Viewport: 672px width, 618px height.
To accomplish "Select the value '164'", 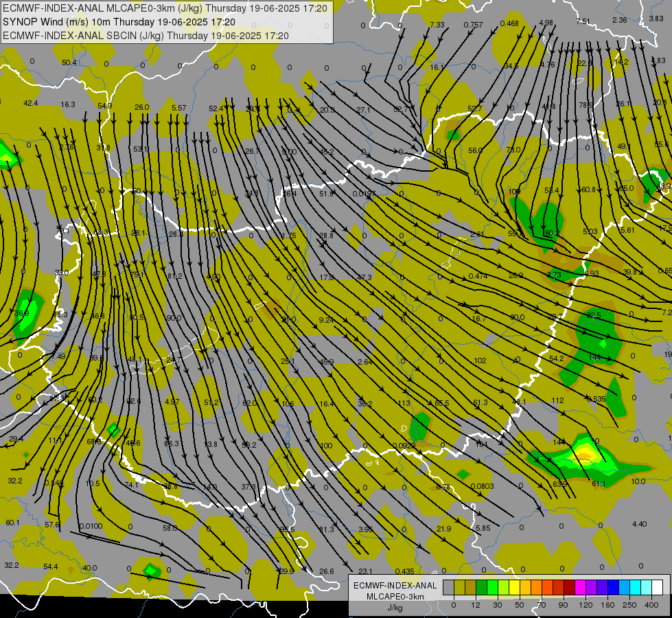I will point(481,444).
